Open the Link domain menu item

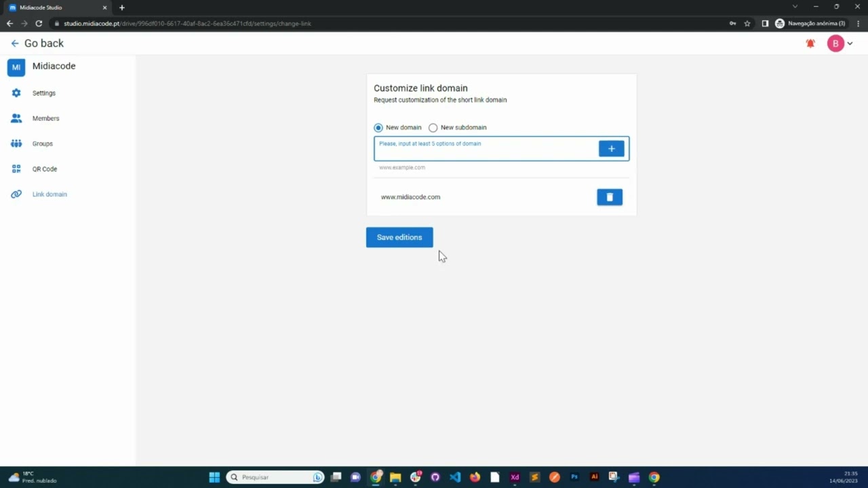(50, 195)
